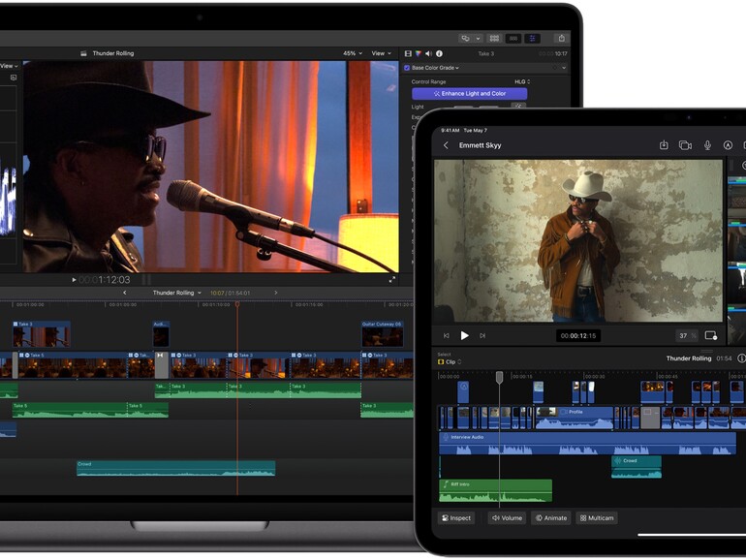Select the Profile clip in the iPad timeline
Image resolution: width=746 pixels, height=560 pixels.
[575, 418]
